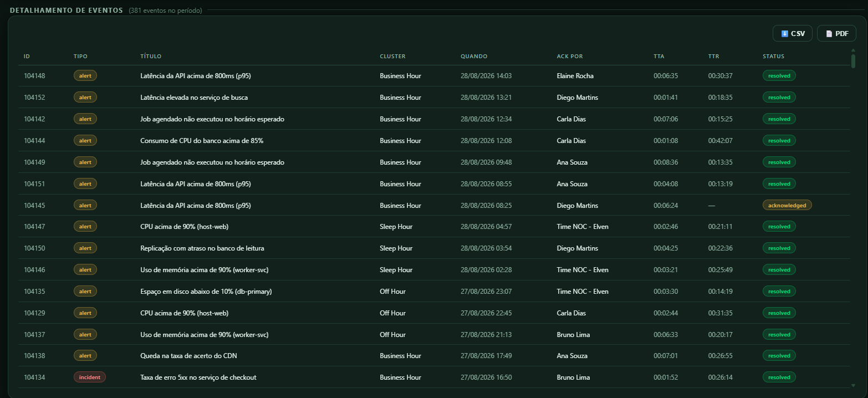This screenshot has width=868, height=398.
Task: Click the CLUSTER column header
Action: tap(392, 57)
